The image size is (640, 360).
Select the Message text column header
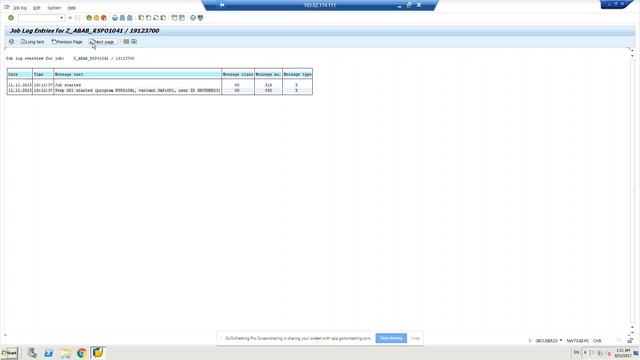(138, 74)
